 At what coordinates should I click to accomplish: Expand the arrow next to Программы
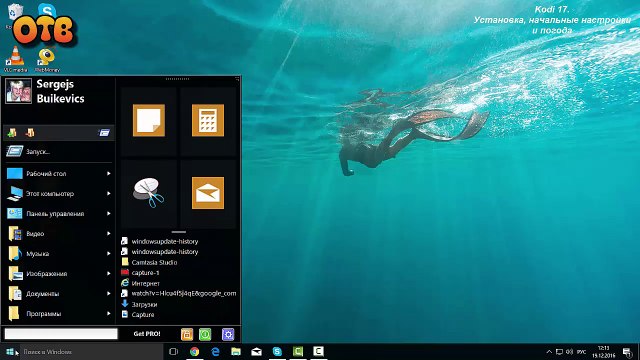pyautogui.click(x=109, y=313)
